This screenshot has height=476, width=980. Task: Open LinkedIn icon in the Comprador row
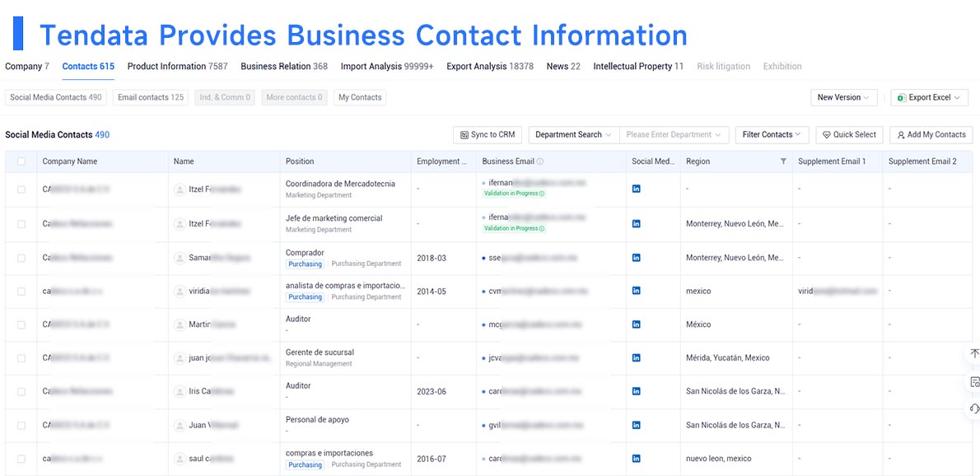(637, 258)
